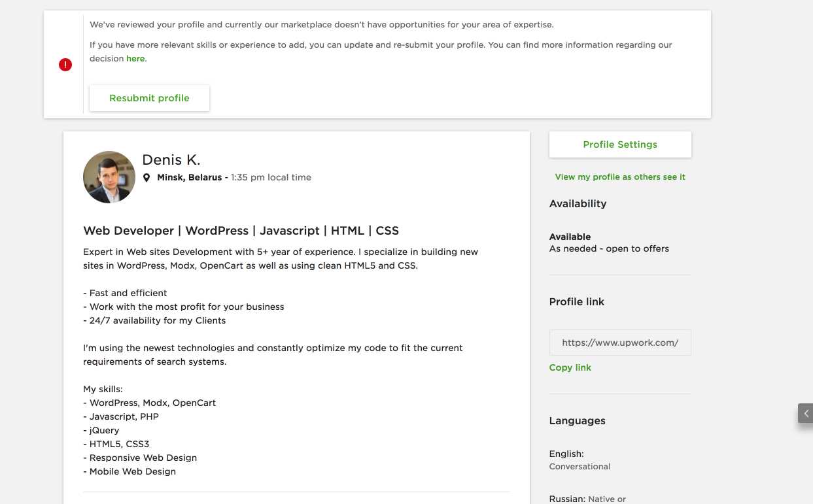Click 'As needed - open to offers' text
The image size is (813, 504).
(x=608, y=249)
